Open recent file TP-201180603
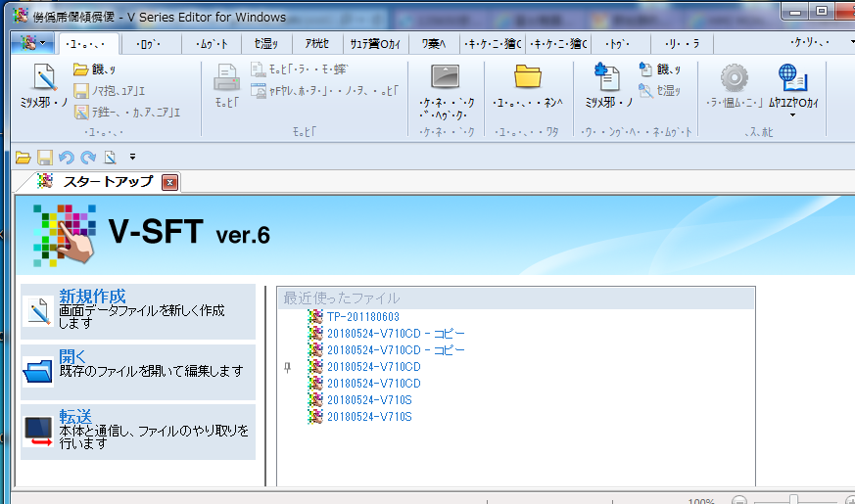The height and width of the screenshot is (504, 855). coord(362,316)
